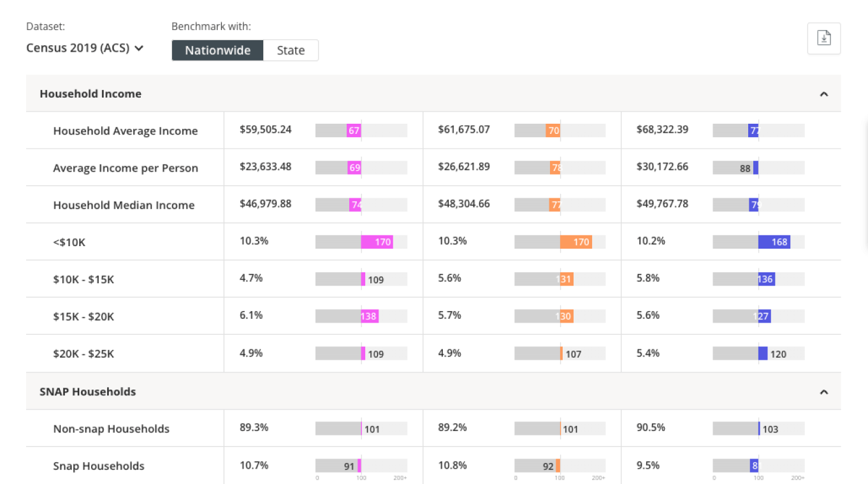Collapse the Household Income section

point(823,94)
